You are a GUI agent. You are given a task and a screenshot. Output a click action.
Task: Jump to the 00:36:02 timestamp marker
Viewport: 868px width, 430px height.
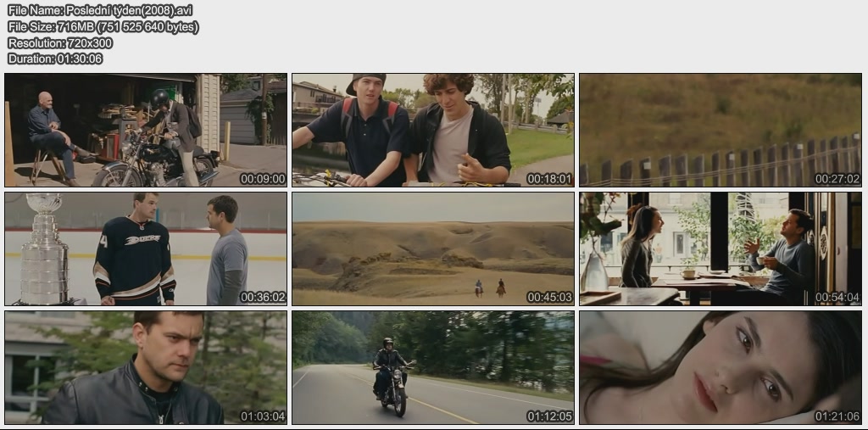(263, 298)
